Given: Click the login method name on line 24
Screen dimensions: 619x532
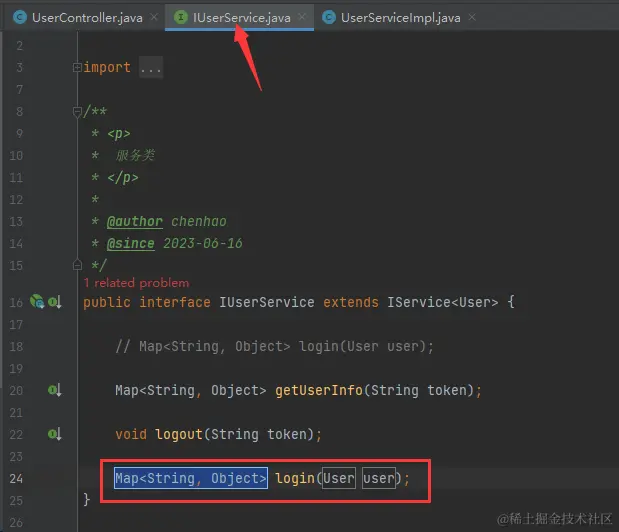Looking at the screenshot, I should click(294, 478).
